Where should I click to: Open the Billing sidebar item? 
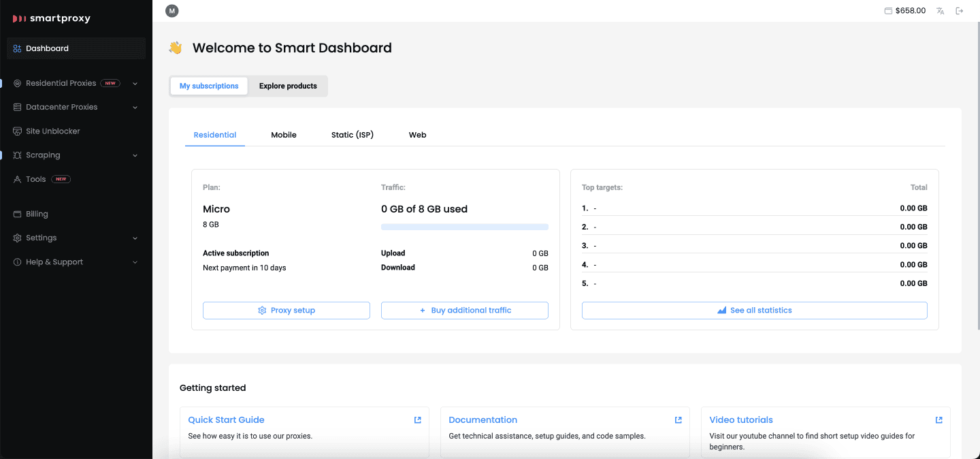(37, 214)
